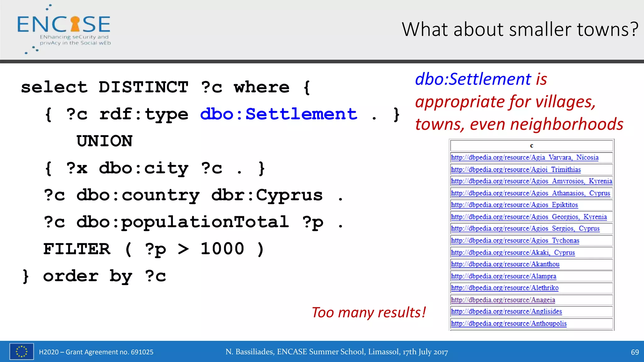
Task: Click the slide title What about smaller towns
Action: click(520, 29)
